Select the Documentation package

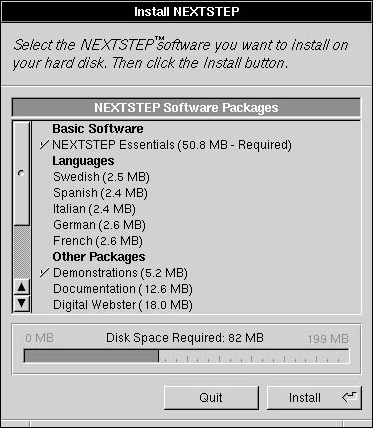click(197, 289)
